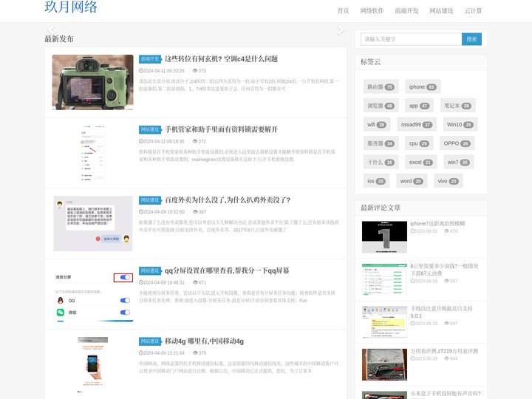Open sidebar thumbnail for 手残没注意升级最高只支持5.0.1
The width and height of the screenshot is (532, 399).
pyautogui.click(x=384, y=322)
